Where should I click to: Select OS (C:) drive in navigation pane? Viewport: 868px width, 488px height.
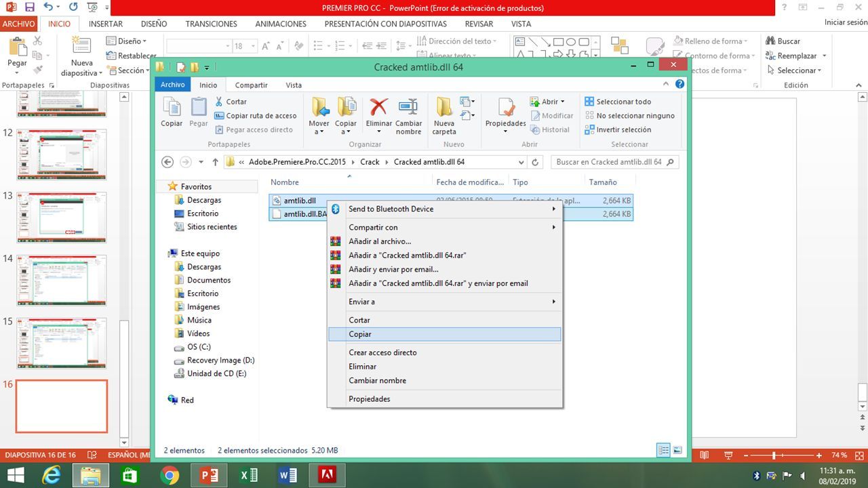[x=199, y=347]
